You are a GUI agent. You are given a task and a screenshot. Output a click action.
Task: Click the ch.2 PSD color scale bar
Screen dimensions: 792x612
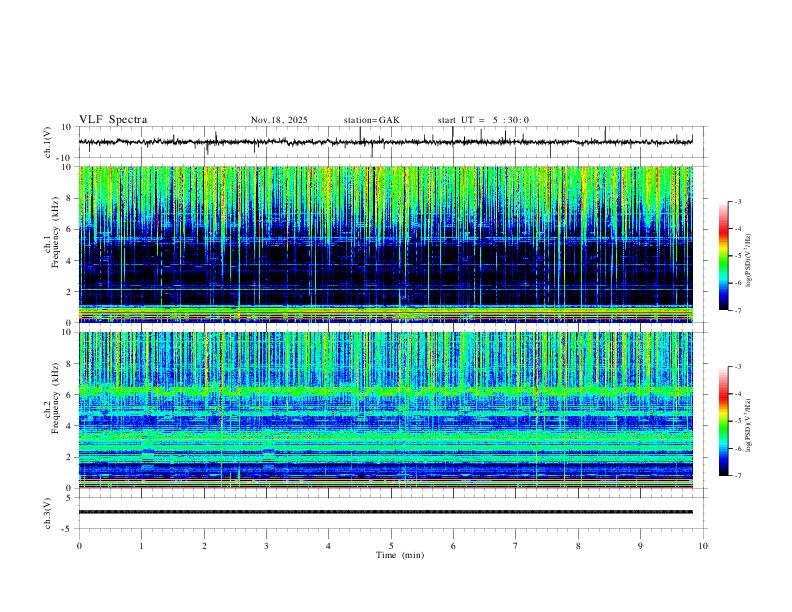point(724,421)
